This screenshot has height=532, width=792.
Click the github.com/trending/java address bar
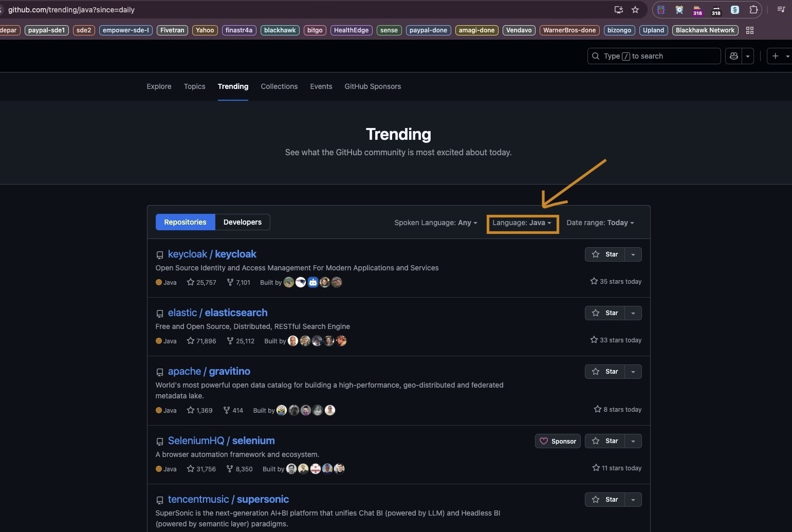coord(308,10)
